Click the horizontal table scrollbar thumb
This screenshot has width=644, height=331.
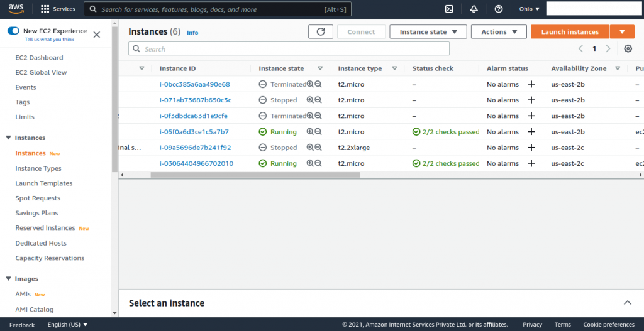[x=255, y=175]
